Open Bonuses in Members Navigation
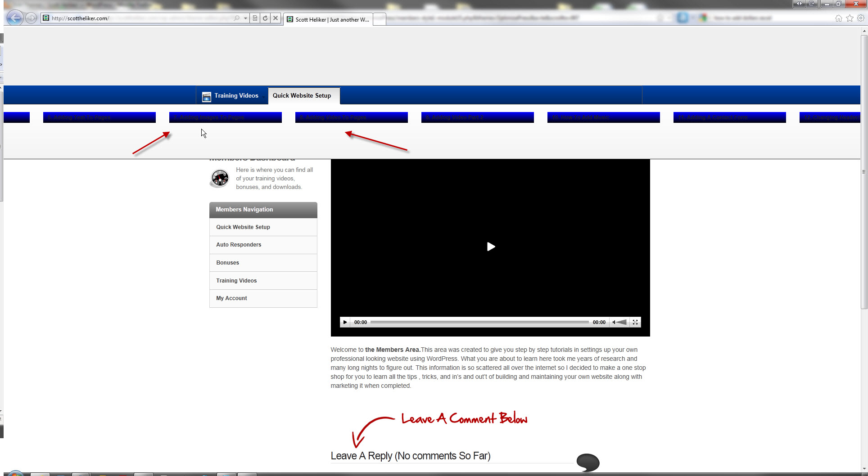Image resolution: width=868 pixels, height=476 pixels. (228, 263)
